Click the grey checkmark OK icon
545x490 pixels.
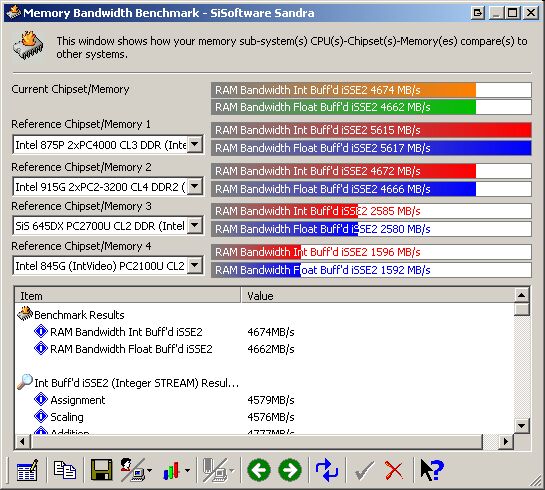(364, 471)
